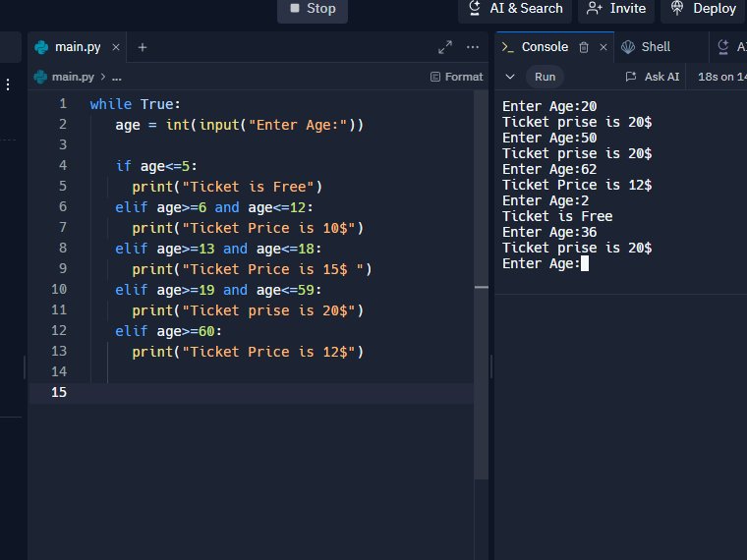This screenshot has height=560, width=747.
Task: Click the console prompt icon in Console tab
Action: tap(507, 47)
